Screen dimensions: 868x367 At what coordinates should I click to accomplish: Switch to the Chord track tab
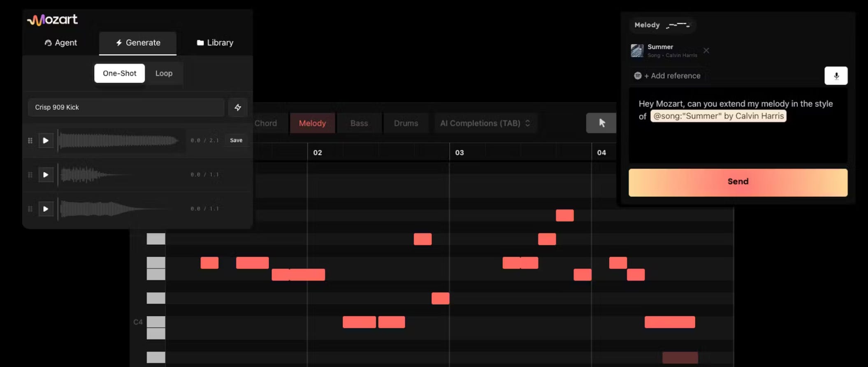266,123
